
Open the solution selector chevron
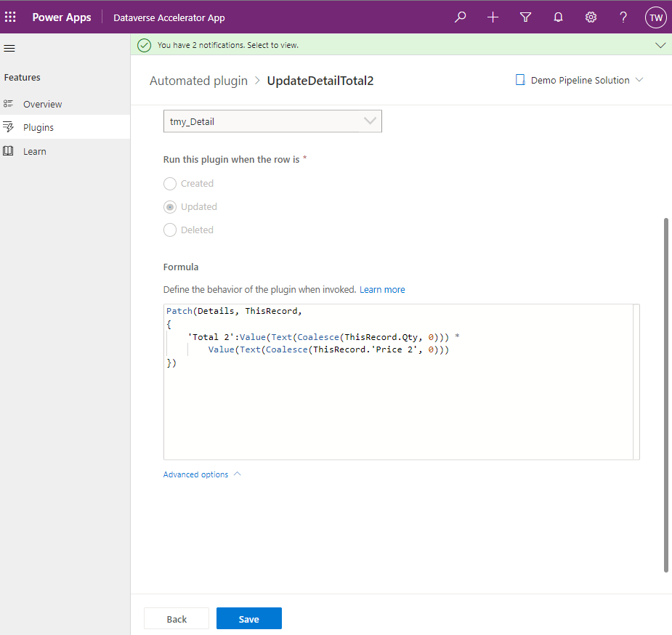639,80
